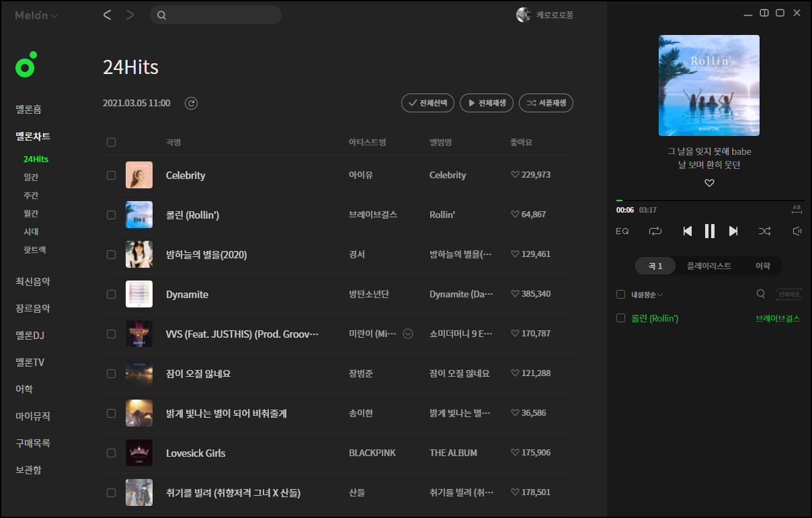Open artist 아이유 link
Image resolution: width=812 pixels, height=518 pixels.
point(361,175)
